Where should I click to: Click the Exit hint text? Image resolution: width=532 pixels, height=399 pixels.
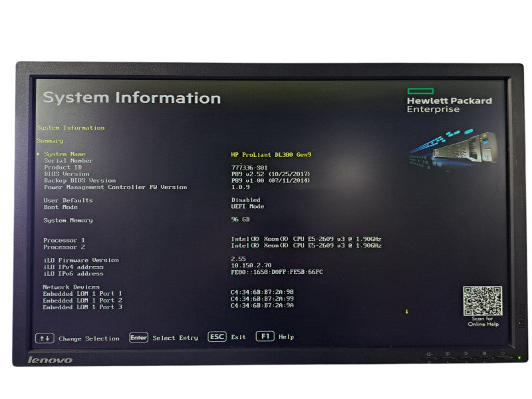point(238,337)
